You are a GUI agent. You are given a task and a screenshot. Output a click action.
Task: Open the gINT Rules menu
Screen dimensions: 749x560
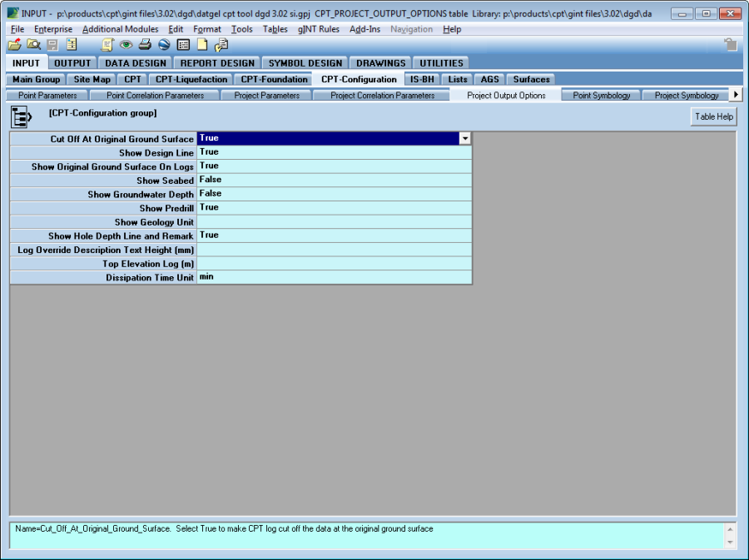point(319,29)
